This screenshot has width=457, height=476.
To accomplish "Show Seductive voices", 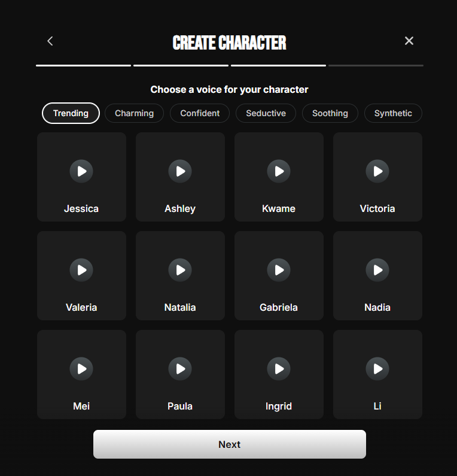I will 266,113.
